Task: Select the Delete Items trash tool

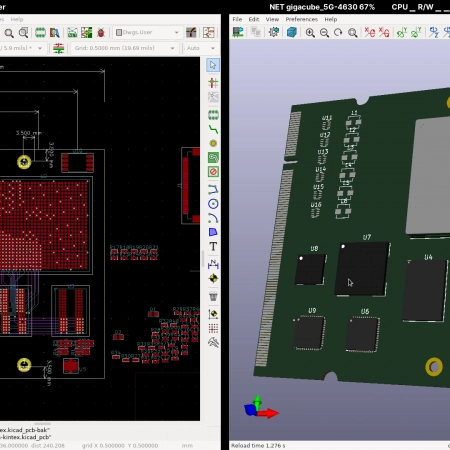Action: pos(213,296)
